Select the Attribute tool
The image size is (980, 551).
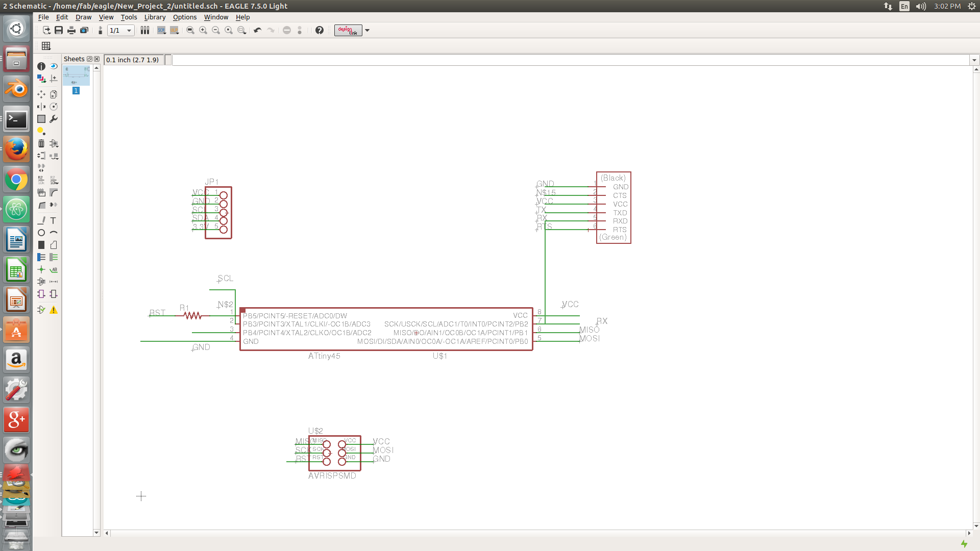coord(41,282)
